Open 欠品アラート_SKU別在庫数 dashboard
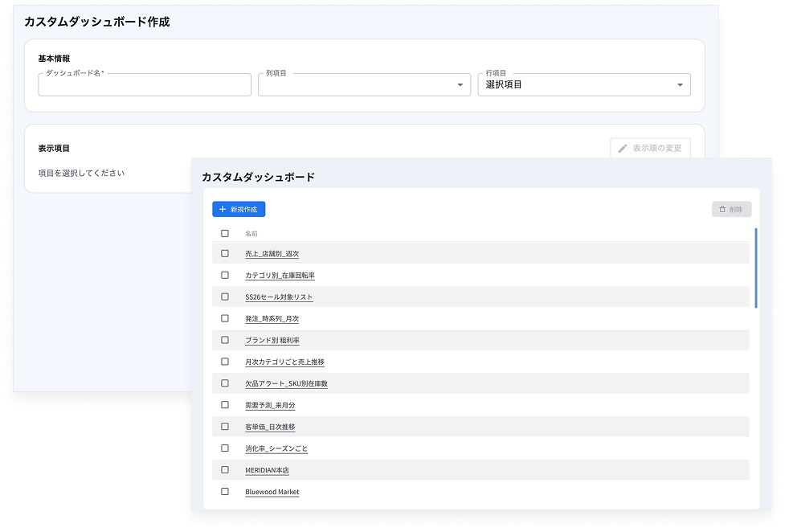 (286, 383)
